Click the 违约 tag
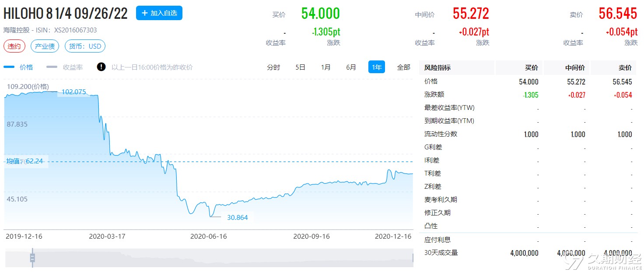644x272 pixels. click(14, 46)
